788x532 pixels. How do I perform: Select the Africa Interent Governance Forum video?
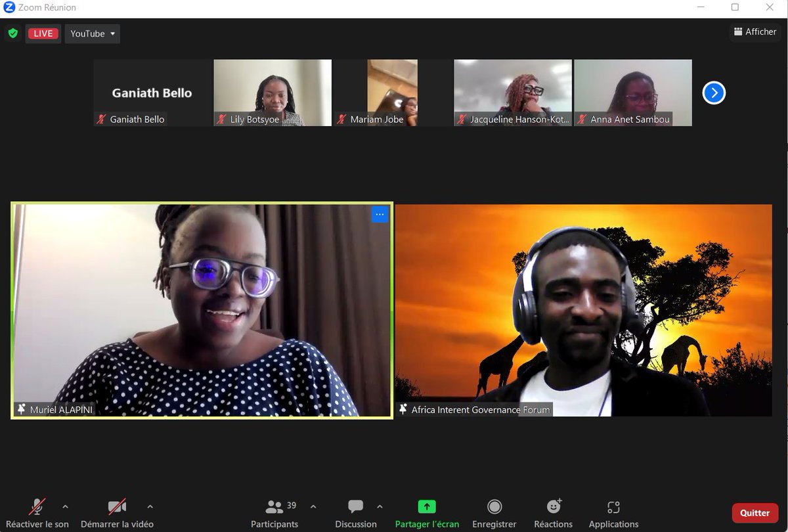(x=584, y=310)
